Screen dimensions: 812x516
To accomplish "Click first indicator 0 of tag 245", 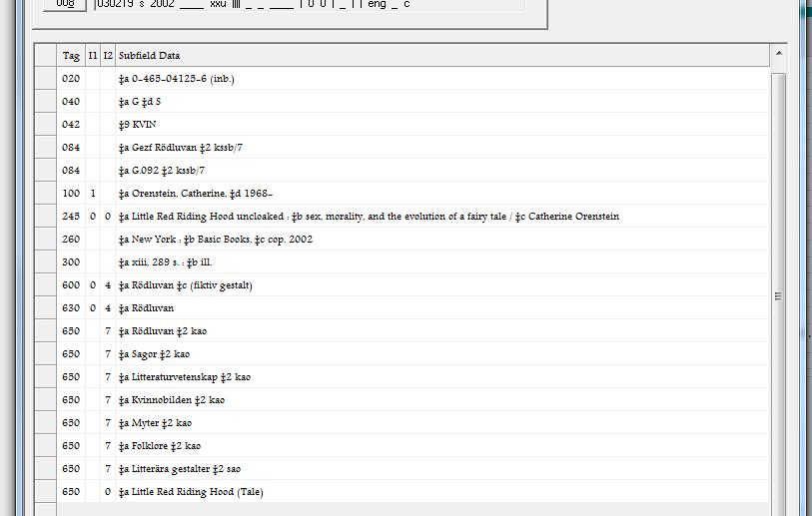I will pos(93,217).
